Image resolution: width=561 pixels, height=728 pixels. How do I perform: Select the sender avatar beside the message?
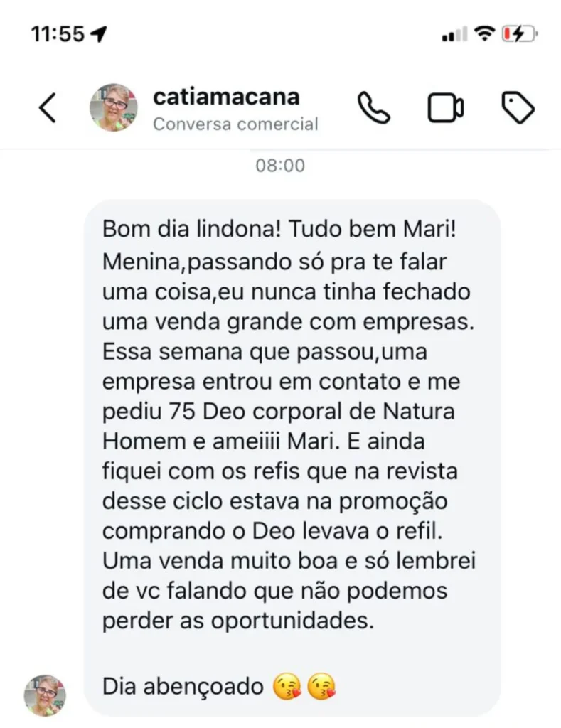[45, 695]
